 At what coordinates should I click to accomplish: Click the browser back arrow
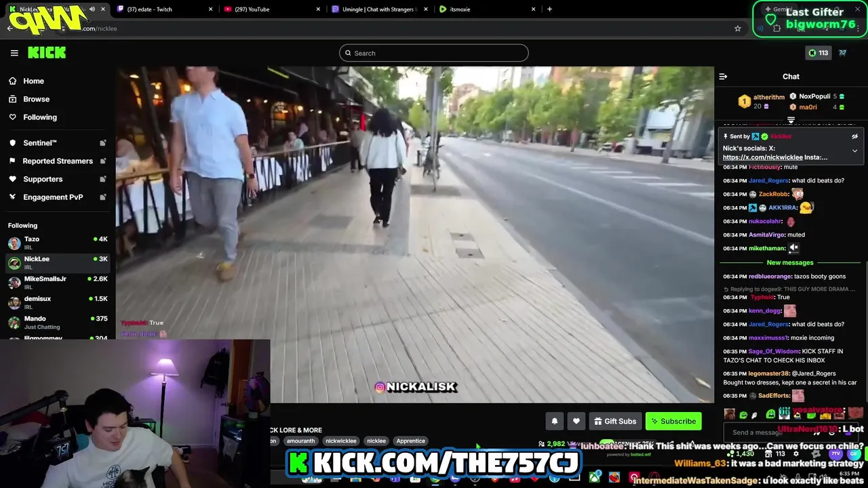9,28
